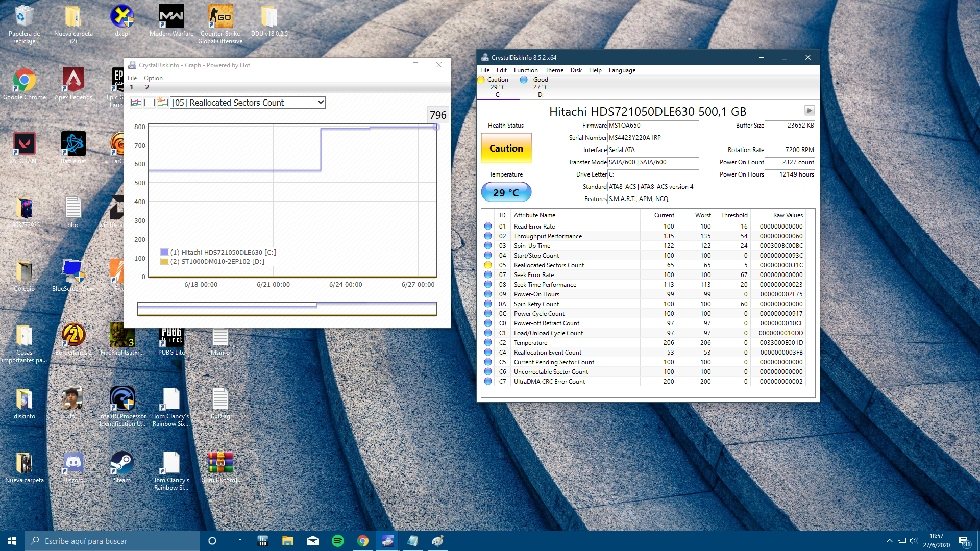Click the reset graph icon with spark
Screen dimensions: 980x551
[163, 103]
